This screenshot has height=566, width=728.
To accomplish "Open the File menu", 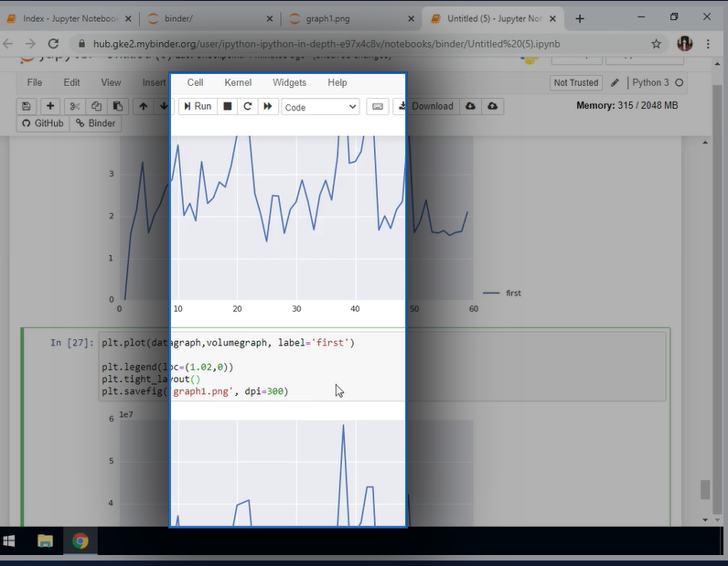I will 35,82.
